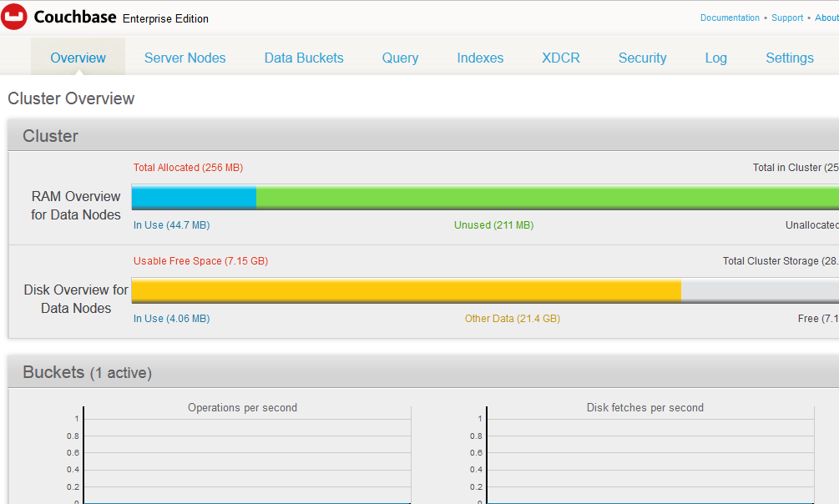The image size is (839, 504).
Task: Click the Total Cluster Storage label
Action: pyautogui.click(x=781, y=261)
